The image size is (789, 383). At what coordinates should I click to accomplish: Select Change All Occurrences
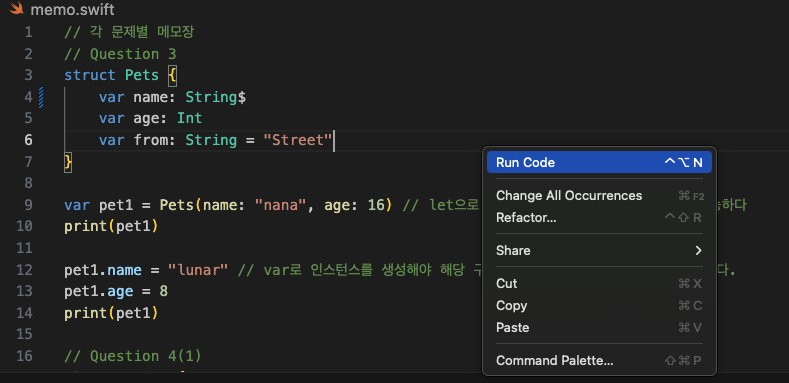pos(599,195)
